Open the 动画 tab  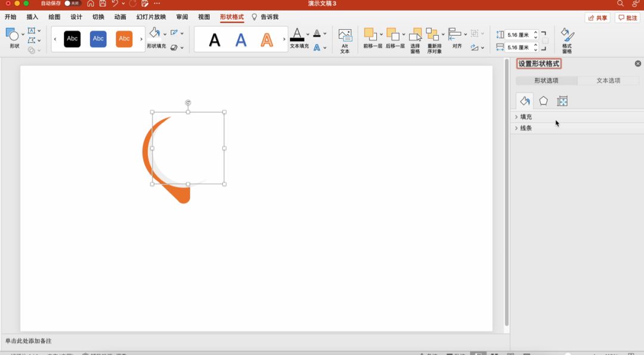coord(120,17)
